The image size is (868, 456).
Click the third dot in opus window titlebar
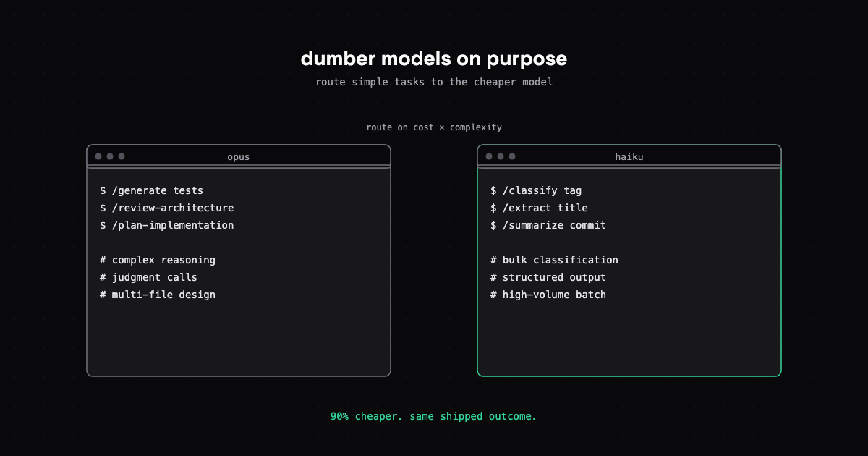[x=122, y=156]
